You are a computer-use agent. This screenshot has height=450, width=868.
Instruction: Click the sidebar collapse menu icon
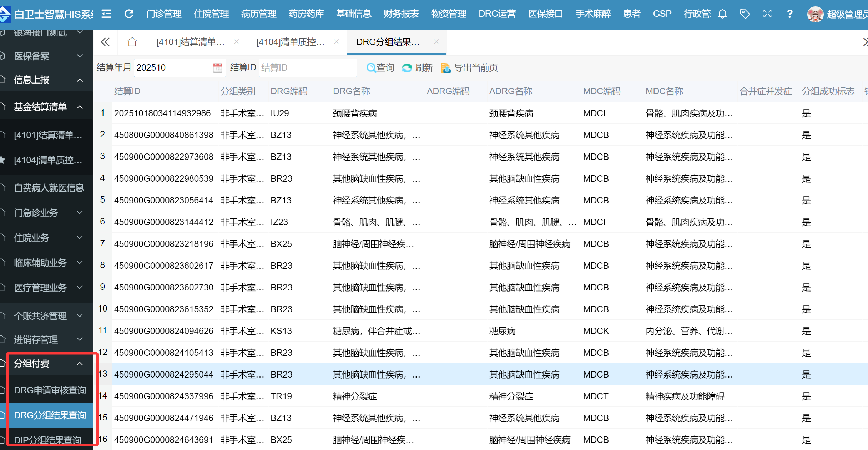pos(106,14)
